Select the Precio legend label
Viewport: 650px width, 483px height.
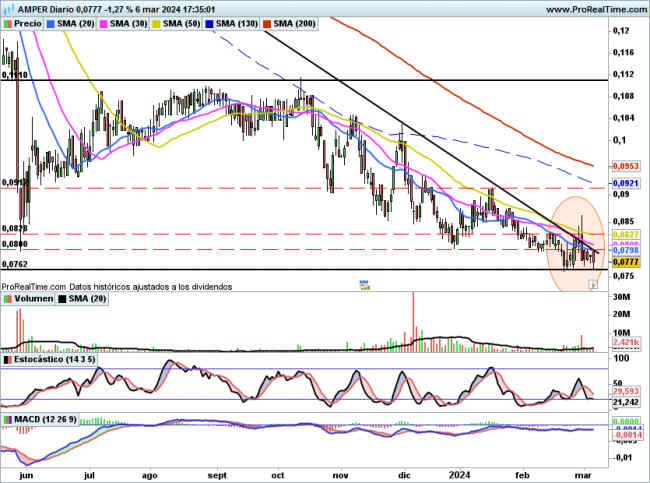click(x=28, y=24)
